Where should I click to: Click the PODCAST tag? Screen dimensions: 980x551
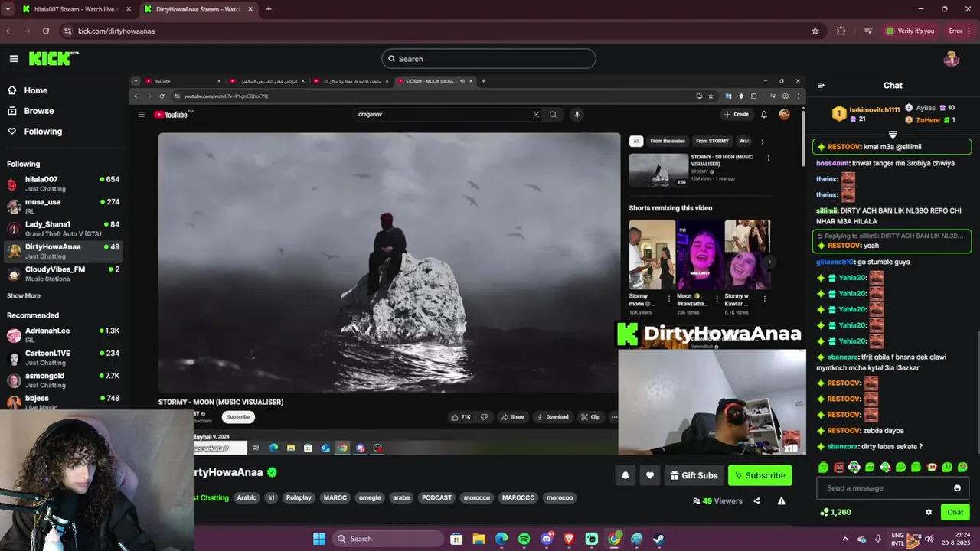click(x=436, y=497)
